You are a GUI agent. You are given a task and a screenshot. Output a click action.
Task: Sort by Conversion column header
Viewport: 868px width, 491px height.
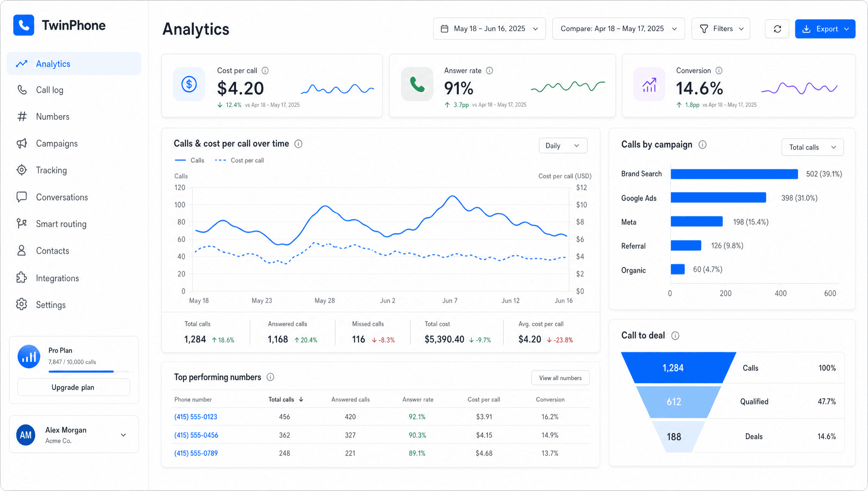pyautogui.click(x=550, y=399)
